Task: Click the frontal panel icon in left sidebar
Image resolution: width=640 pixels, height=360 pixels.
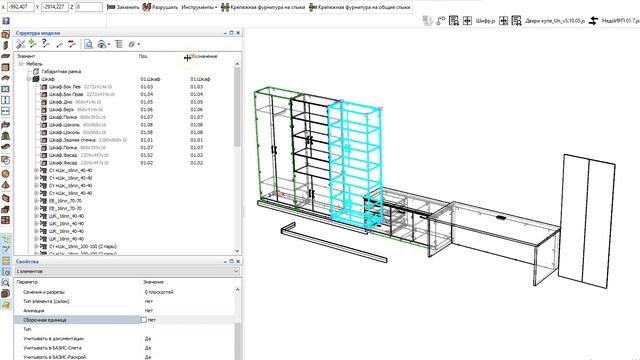Action: 6,67
